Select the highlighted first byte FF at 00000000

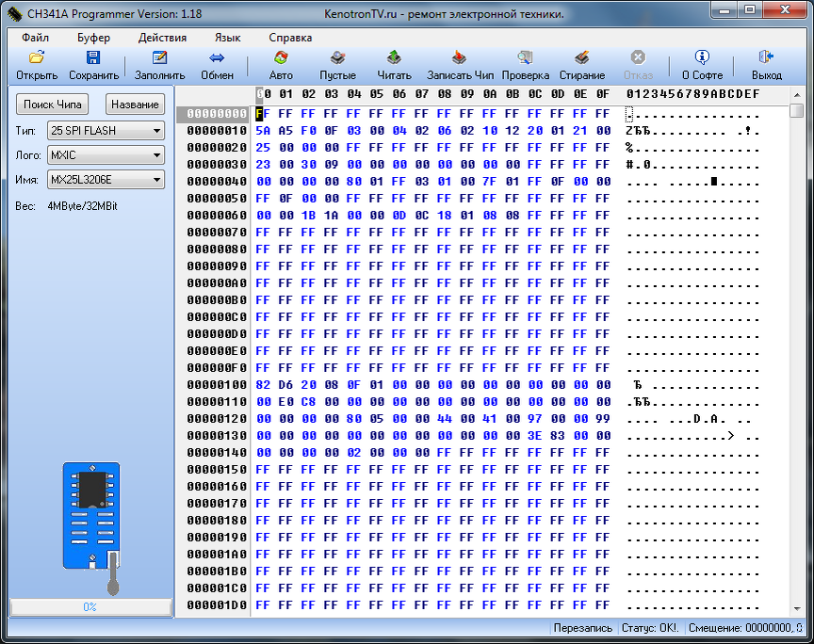263,114
